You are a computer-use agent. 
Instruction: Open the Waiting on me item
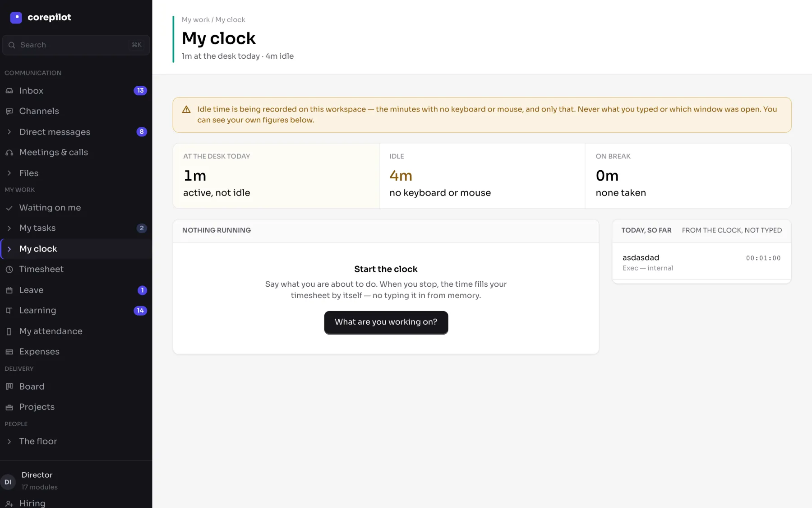tap(76, 208)
